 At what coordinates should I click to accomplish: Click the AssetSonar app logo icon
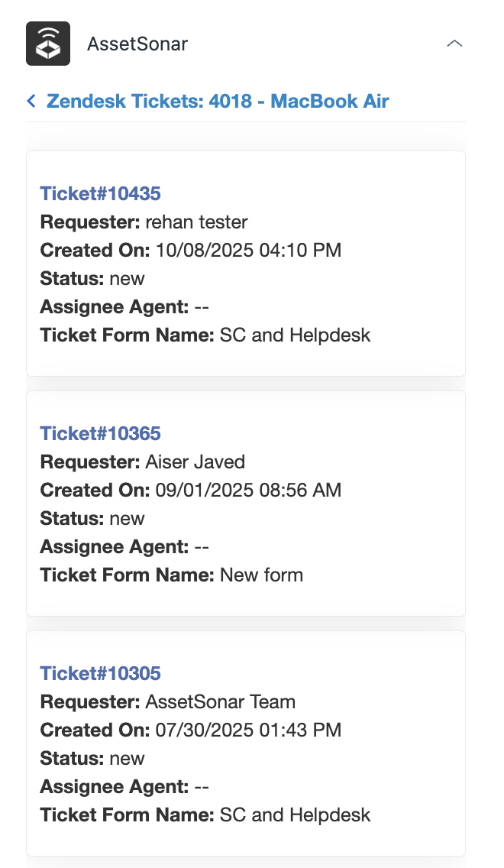[x=48, y=44]
